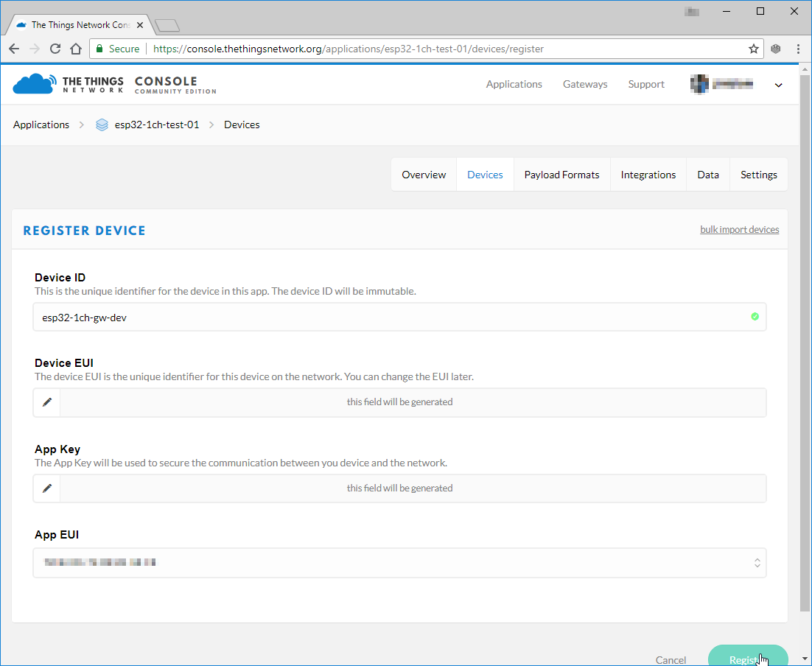Click the Devices breadcrumb link

coord(242,125)
